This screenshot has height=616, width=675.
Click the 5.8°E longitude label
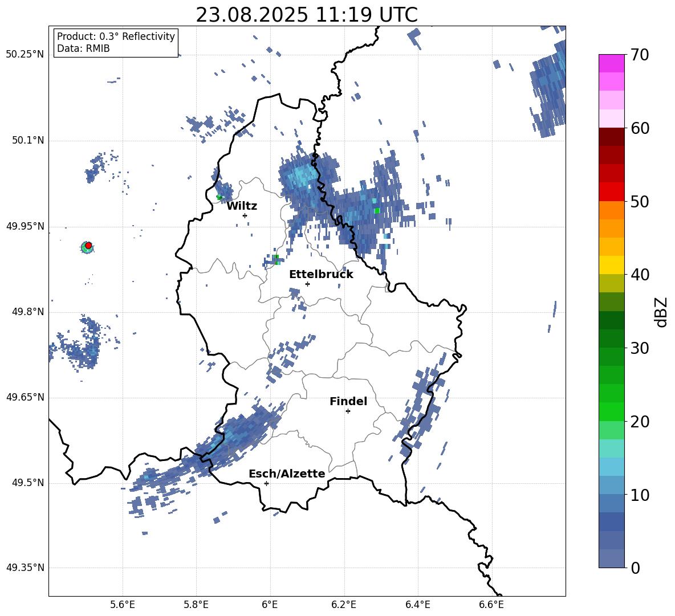pos(196,605)
